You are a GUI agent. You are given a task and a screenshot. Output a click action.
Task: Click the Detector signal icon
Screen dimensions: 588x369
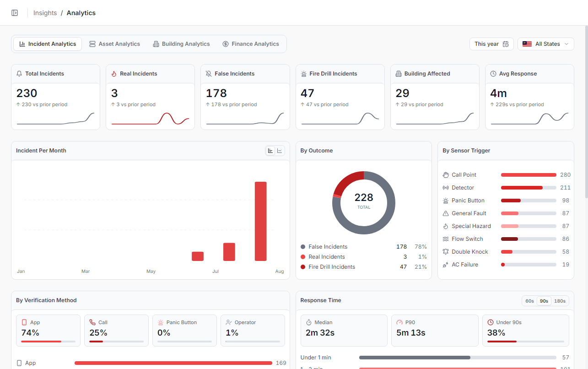(446, 188)
